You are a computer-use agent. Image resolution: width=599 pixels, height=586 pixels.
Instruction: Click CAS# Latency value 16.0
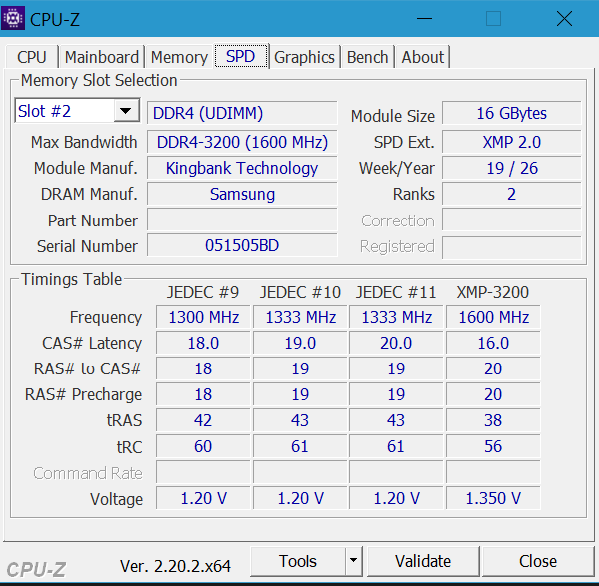493,343
